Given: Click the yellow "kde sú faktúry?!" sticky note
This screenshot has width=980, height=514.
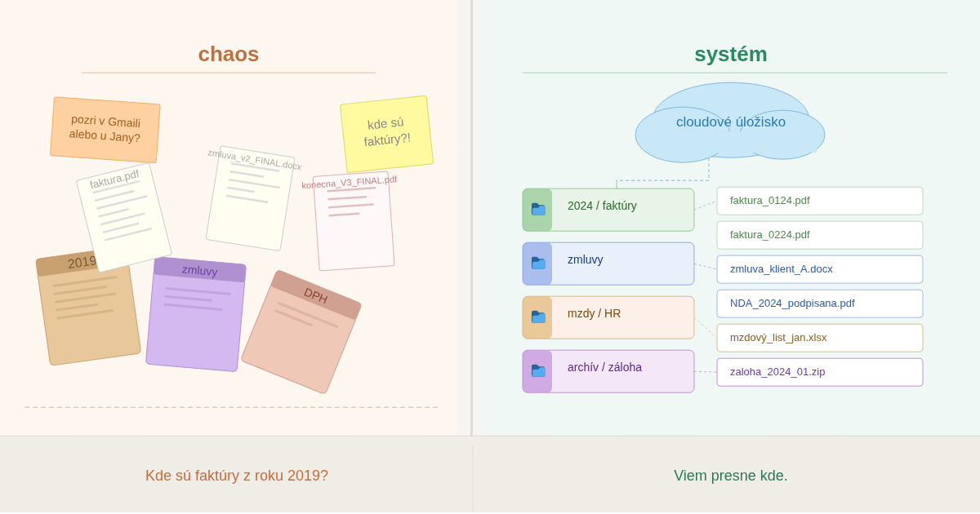Looking at the screenshot, I should 386,133.
